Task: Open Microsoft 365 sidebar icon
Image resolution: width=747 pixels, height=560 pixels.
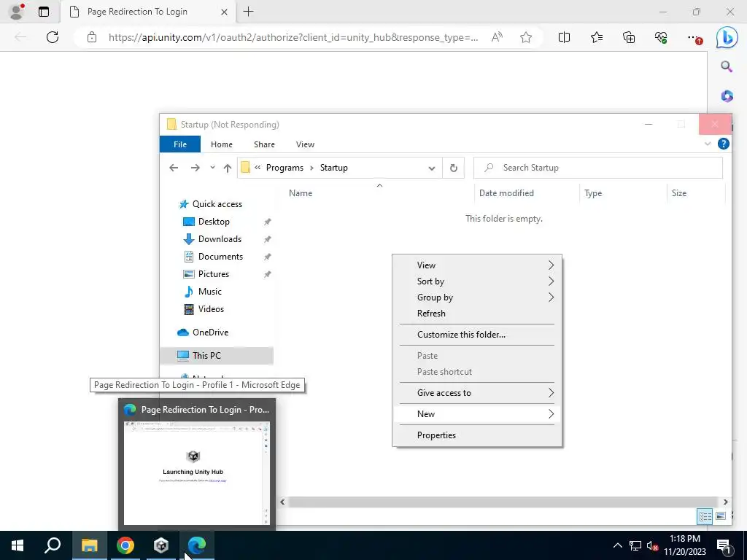Action: (727, 96)
